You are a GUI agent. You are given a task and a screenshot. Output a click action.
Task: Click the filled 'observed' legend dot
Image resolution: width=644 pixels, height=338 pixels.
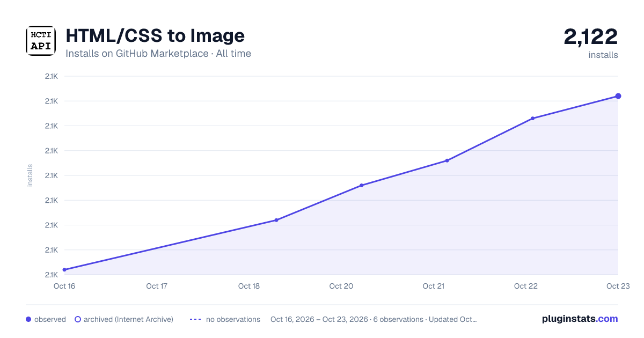28,319
